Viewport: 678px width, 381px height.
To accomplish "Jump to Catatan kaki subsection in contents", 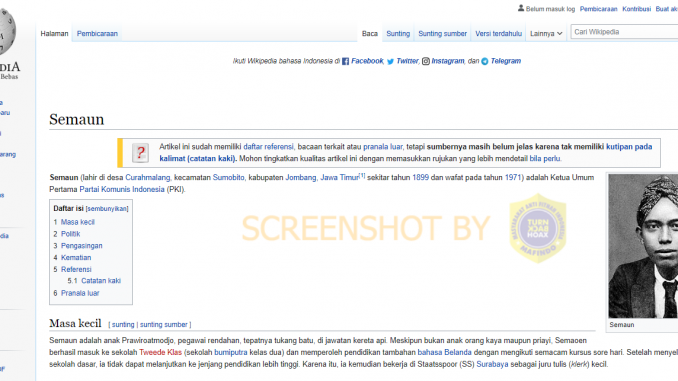I will [x=101, y=281].
